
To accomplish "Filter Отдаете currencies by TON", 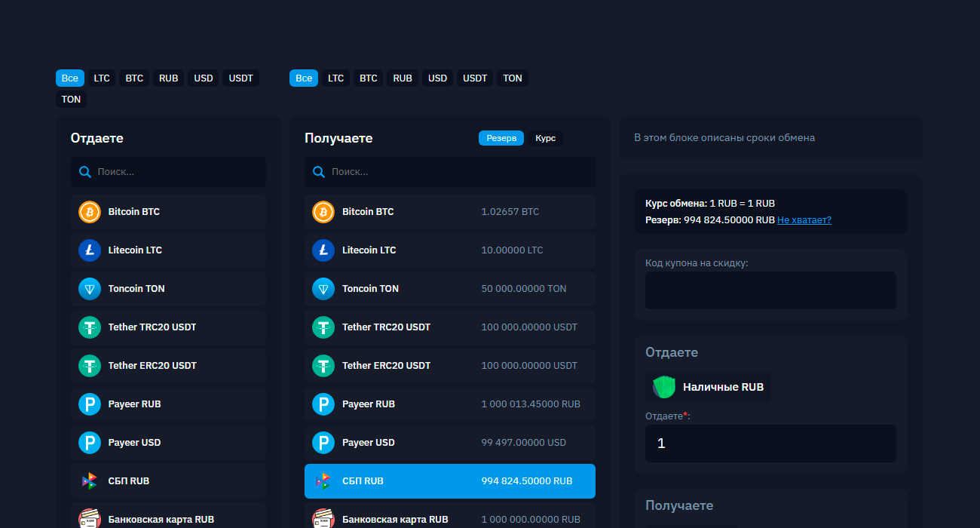I will [72, 100].
